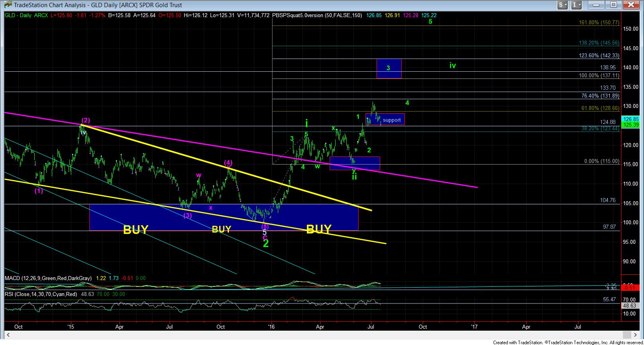This screenshot has width=644, height=345.
Task: Click the magenta (1) wave label
Action: click(x=39, y=191)
